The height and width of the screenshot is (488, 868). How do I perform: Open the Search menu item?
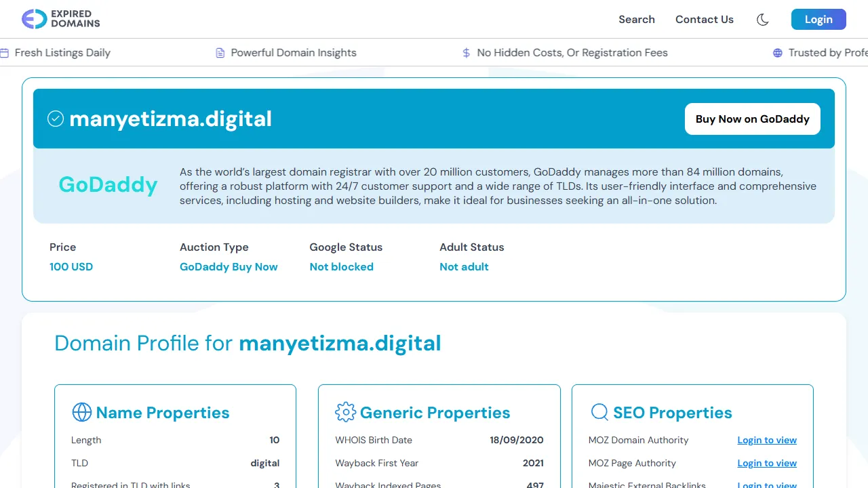pyautogui.click(x=637, y=20)
